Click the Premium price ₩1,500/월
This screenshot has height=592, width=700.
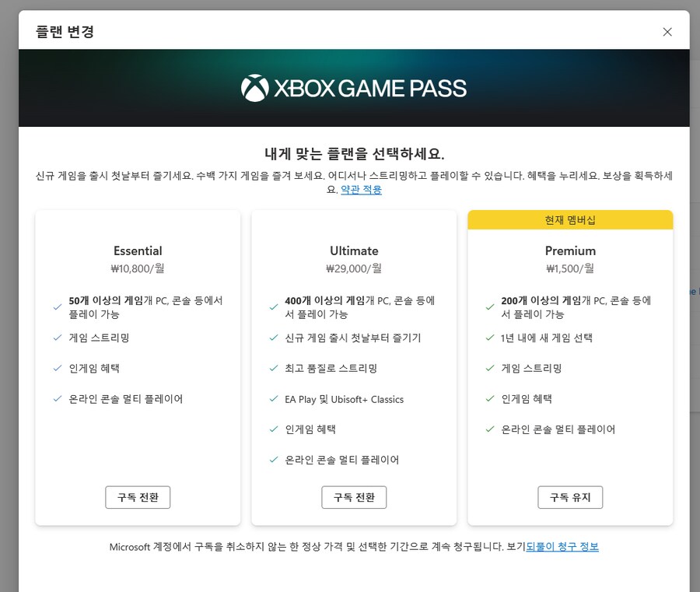click(x=570, y=269)
